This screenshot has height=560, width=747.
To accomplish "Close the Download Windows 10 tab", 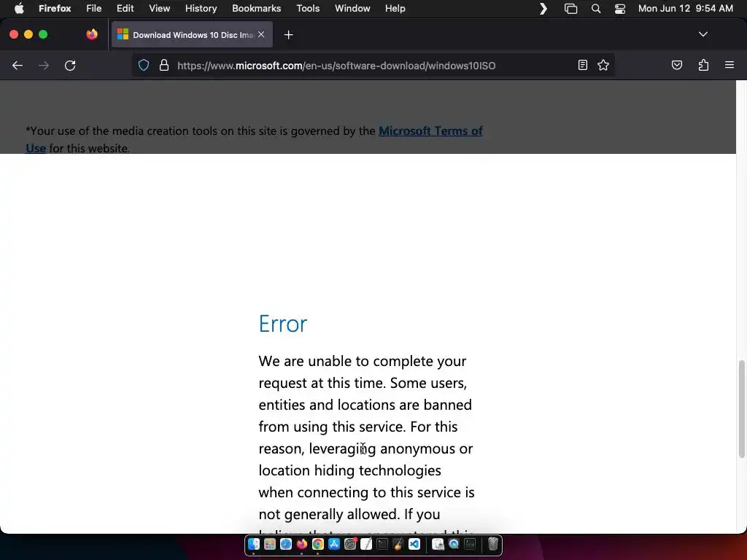I will click(261, 35).
